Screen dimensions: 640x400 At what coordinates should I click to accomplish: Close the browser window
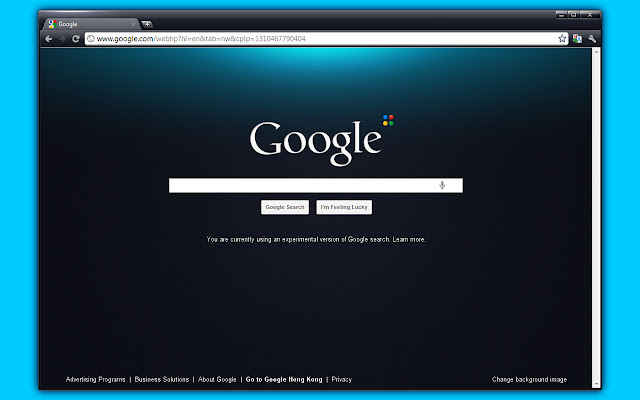(x=590, y=15)
